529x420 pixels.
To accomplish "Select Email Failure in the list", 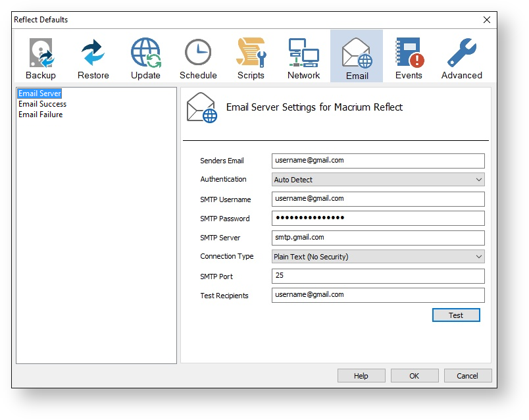I will [41, 115].
